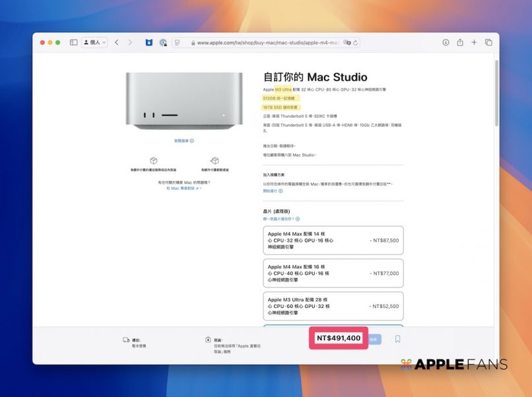The height and width of the screenshot is (397, 532).
Task: Open the 和 Mac 專員對談 chat link
Action: pyautogui.click(x=183, y=188)
